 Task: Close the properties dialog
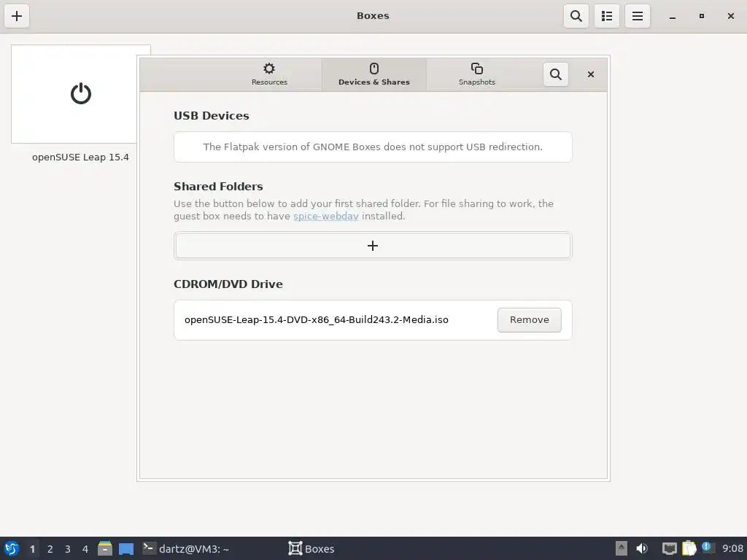[x=591, y=74]
